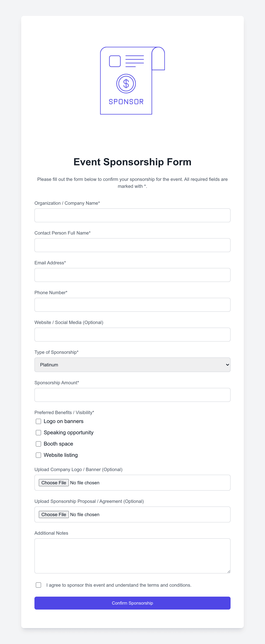Click the Email Address field
Viewport: 265px width, 644px height.
132,275
